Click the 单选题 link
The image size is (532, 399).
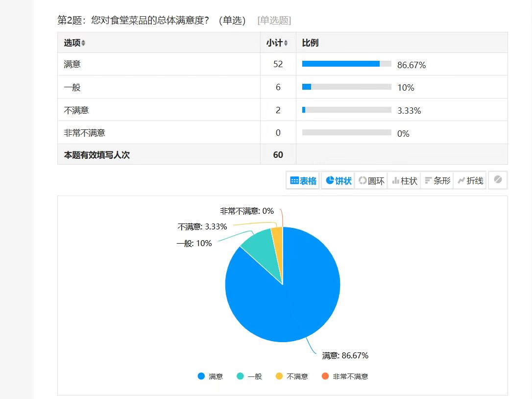(x=273, y=21)
